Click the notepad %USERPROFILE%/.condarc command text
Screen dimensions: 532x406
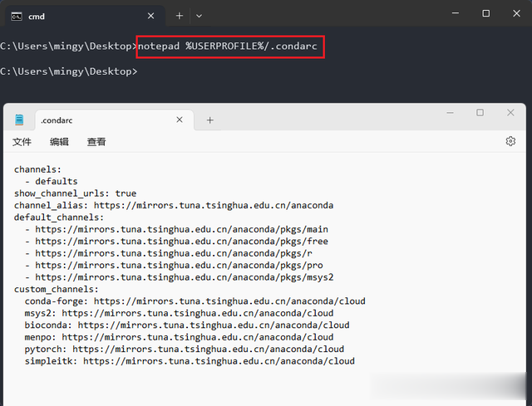tap(227, 46)
